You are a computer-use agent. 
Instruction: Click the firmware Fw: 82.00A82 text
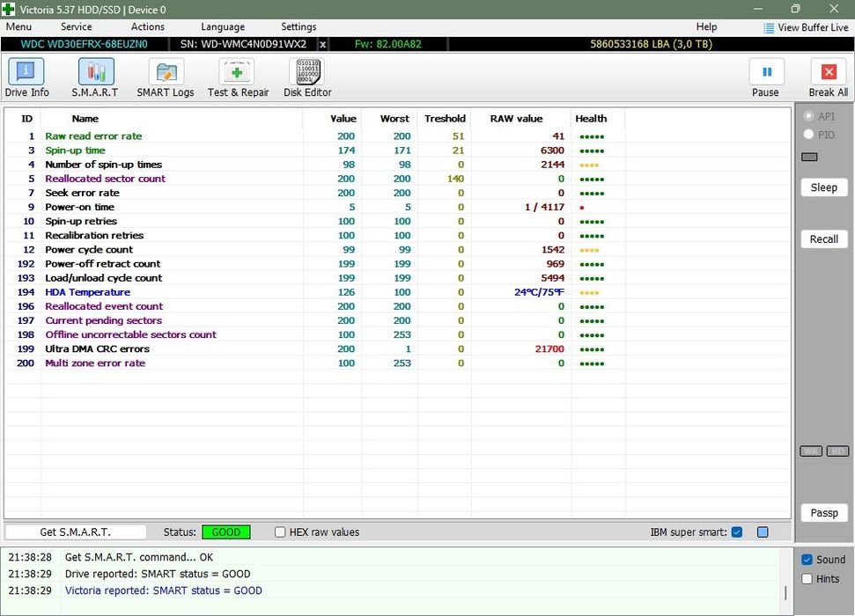387,44
